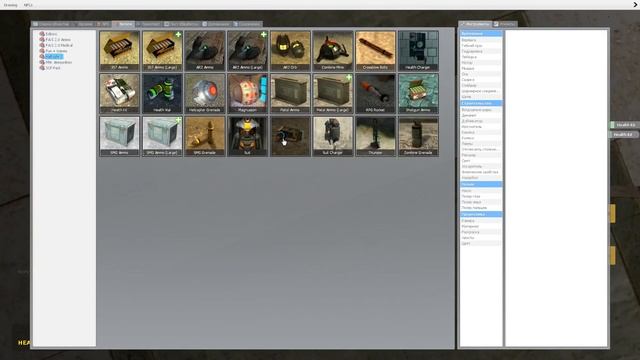Spawn the Suit Charger
The height and width of the screenshot is (360, 640).
[333, 136]
